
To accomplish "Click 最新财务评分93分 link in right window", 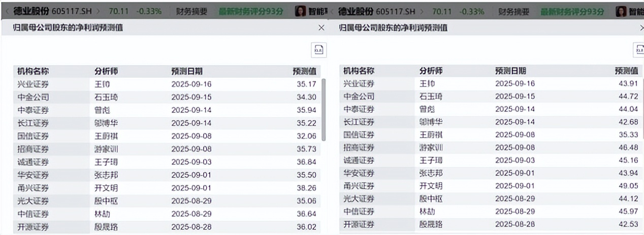I will click(x=572, y=11).
